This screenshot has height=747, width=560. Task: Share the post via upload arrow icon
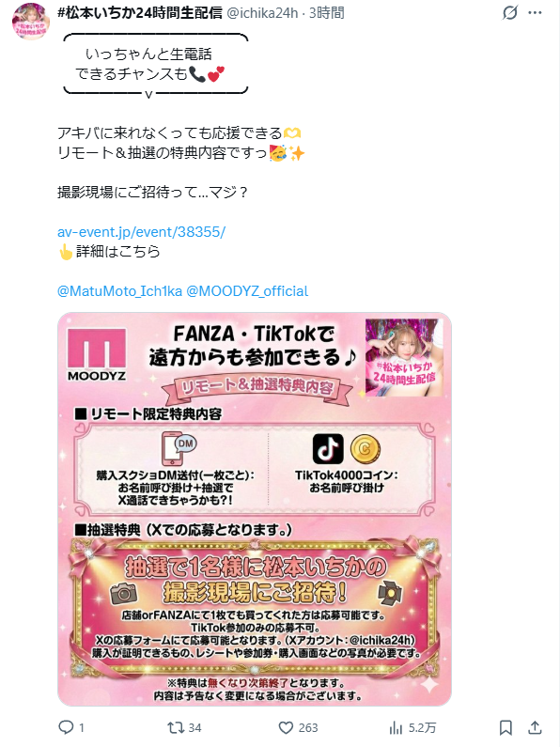pos(535,727)
